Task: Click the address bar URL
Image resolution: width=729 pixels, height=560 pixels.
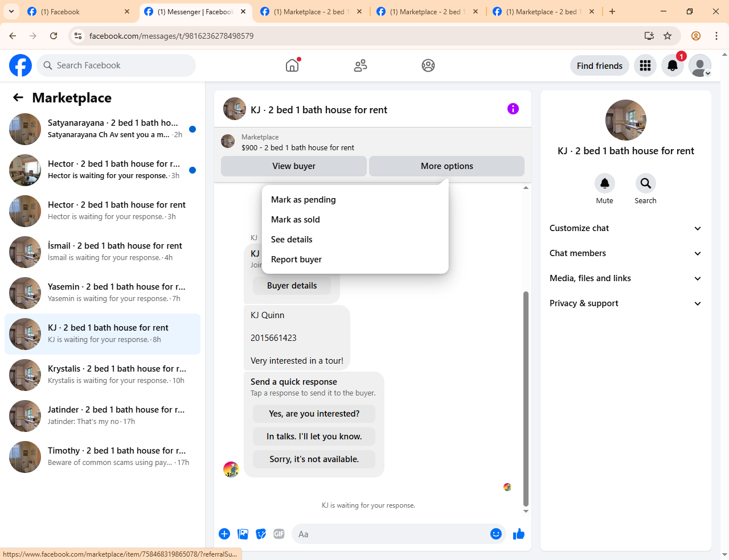Action: [171, 36]
